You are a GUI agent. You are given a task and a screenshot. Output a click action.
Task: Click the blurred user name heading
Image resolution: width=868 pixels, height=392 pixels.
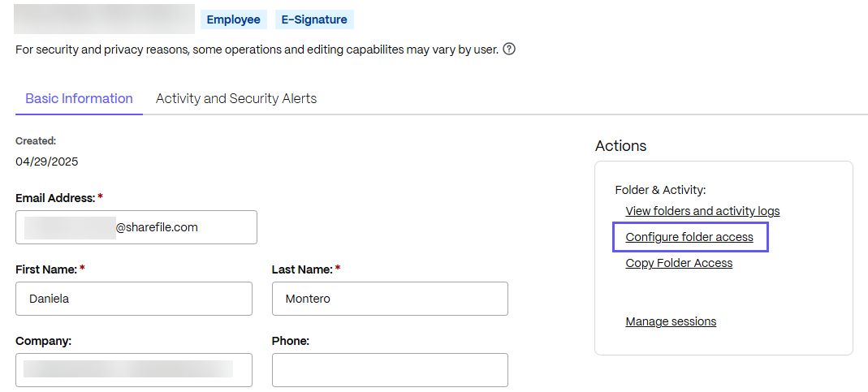[104, 19]
